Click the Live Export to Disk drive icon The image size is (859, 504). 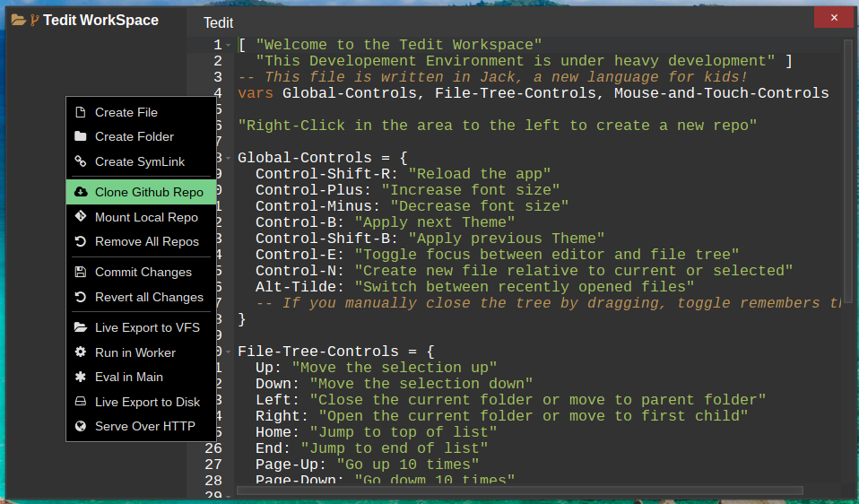(x=81, y=402)
